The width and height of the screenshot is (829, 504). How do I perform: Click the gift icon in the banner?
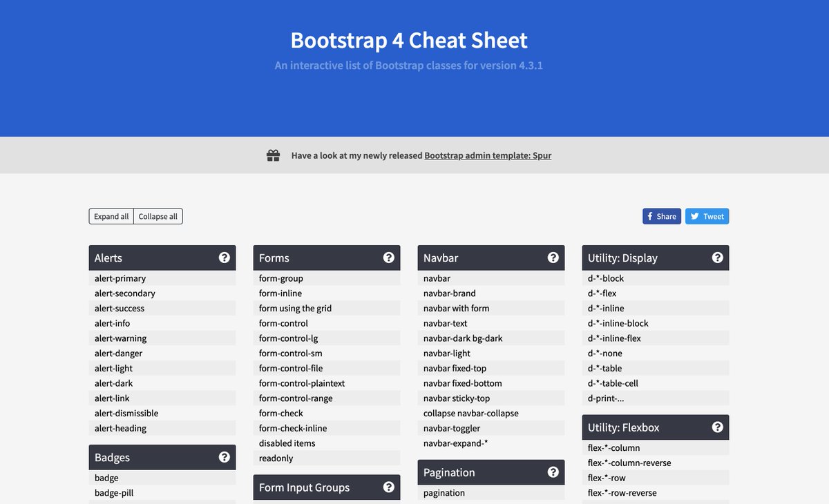point(274,155)
